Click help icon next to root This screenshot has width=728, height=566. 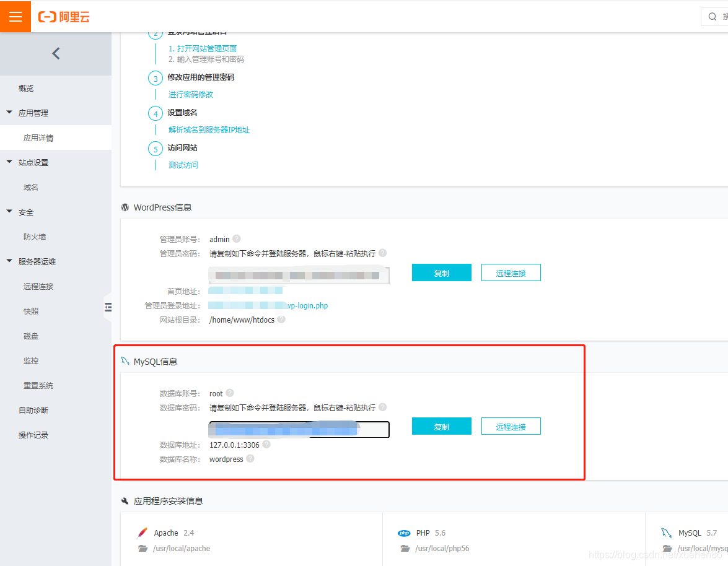[230, 393]
